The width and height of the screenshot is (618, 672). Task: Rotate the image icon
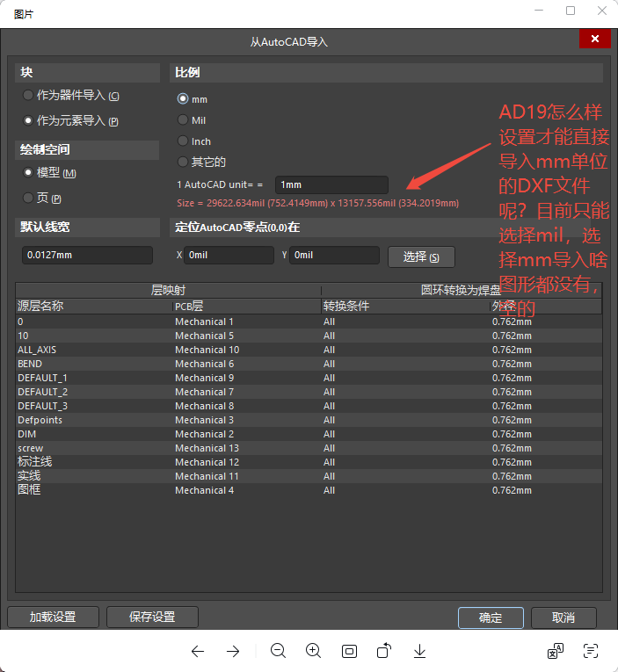(384, 651)
